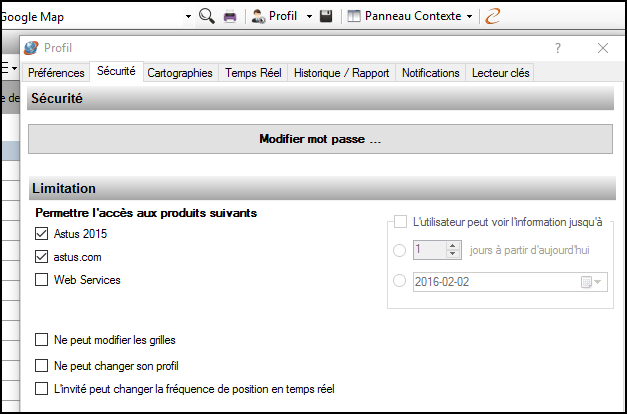Check 'Ne peut modifier les grilles'
This screenshot has width=627, height=414.
coord(41,341)
